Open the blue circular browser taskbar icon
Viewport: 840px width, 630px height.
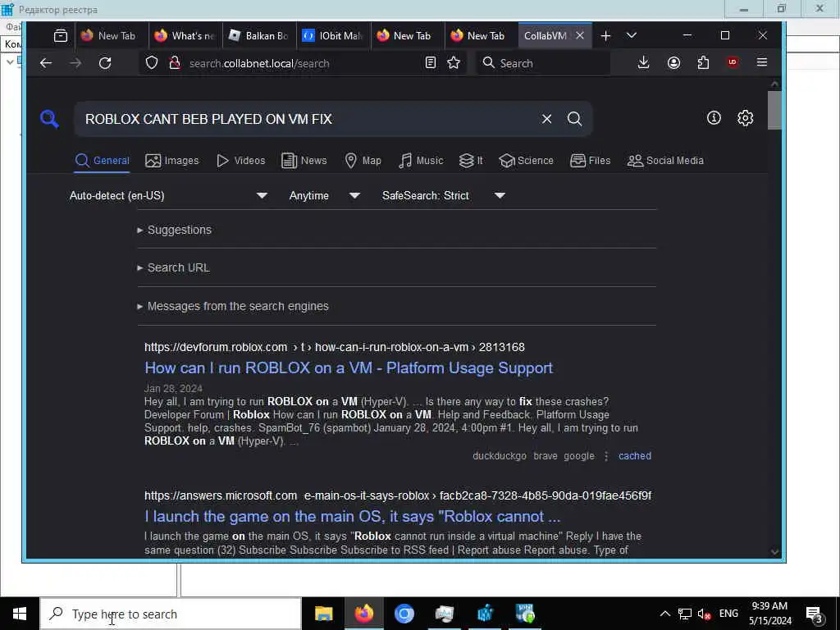click(404, 614)
